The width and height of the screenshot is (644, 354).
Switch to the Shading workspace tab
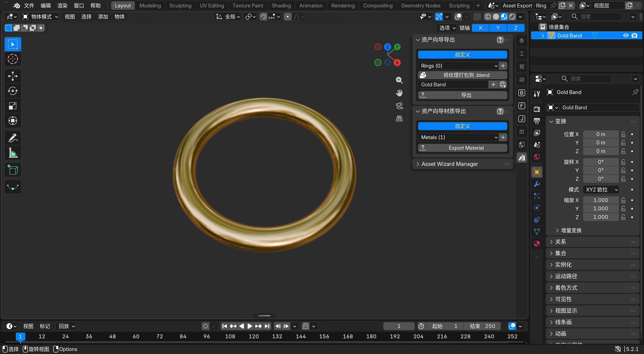point(281,6)
